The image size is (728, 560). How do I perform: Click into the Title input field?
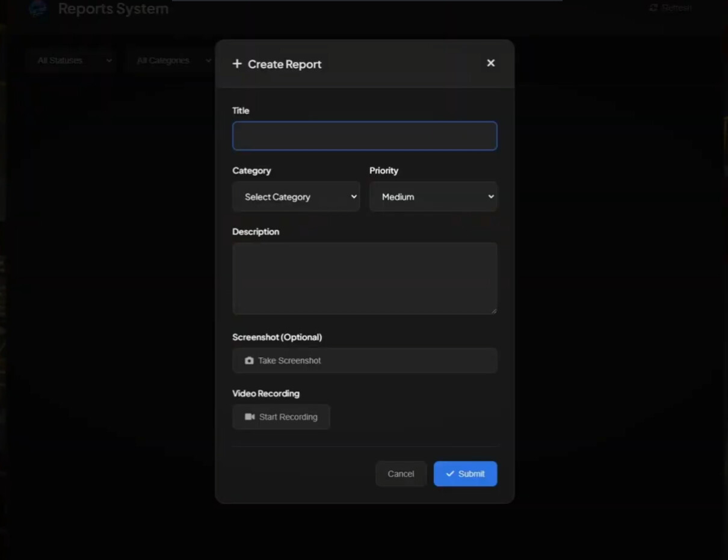(x=365, y=136)
